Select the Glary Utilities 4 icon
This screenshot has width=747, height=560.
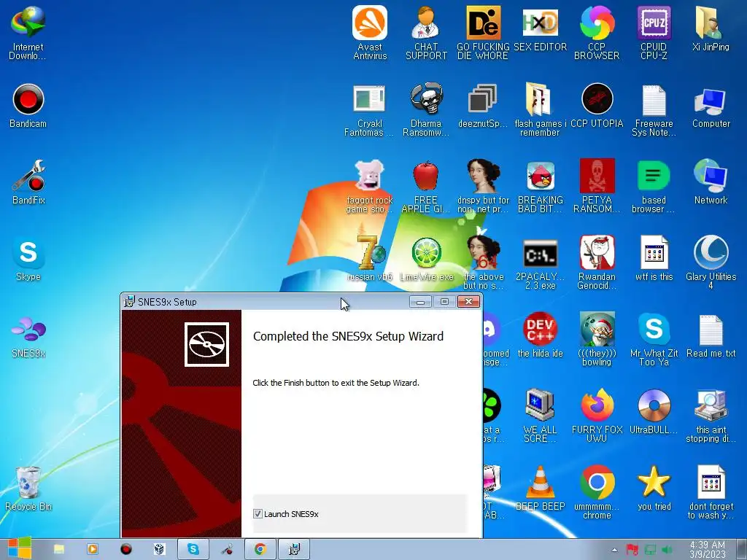pos(711,262)
